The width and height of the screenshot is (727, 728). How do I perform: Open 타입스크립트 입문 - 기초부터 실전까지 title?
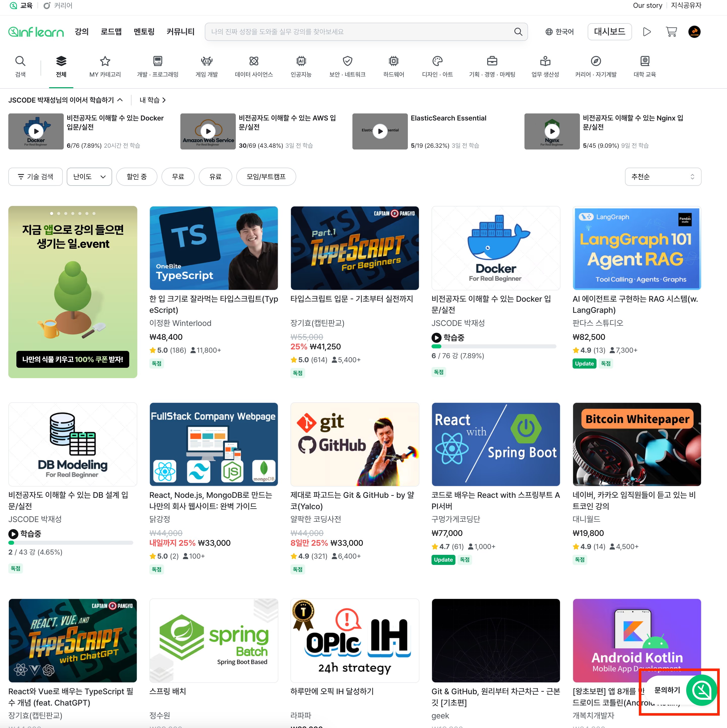[x=352, y=299]
